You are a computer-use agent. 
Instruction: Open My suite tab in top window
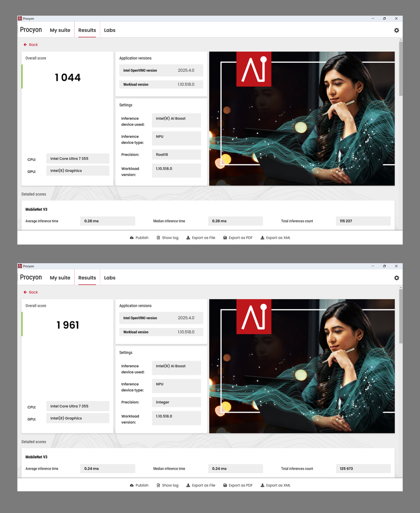(60, 30)
